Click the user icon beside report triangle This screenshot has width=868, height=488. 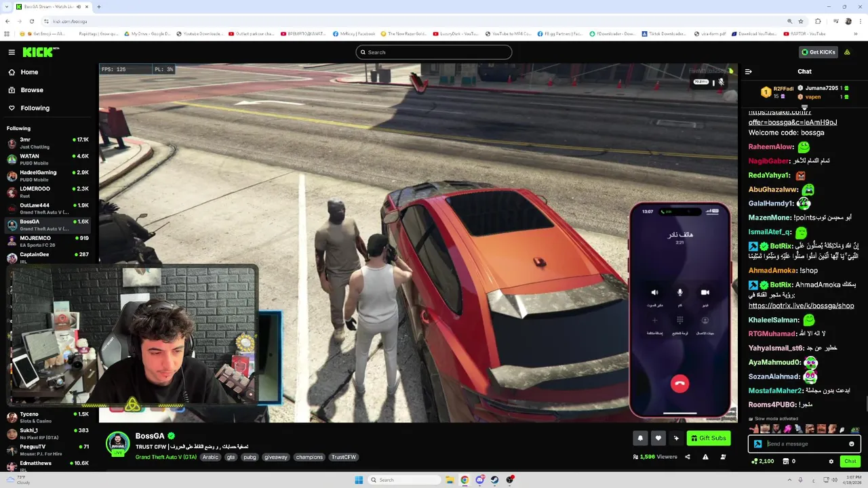(723, 457)
